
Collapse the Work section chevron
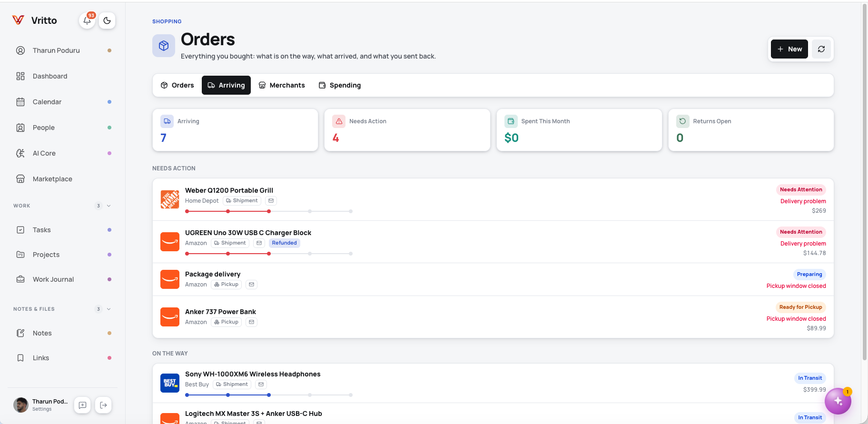[x=109, y=206]
